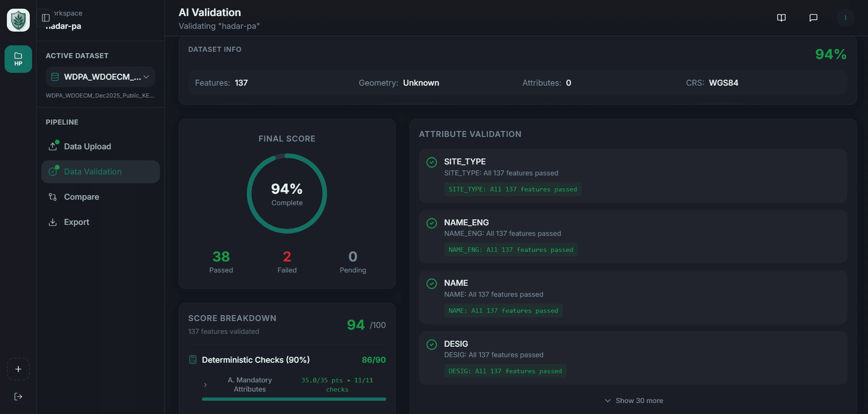Toggle the sidebar panel icon
Image resolution: width=868 pixels, height=414 pixels.
(x=46, y=18)
